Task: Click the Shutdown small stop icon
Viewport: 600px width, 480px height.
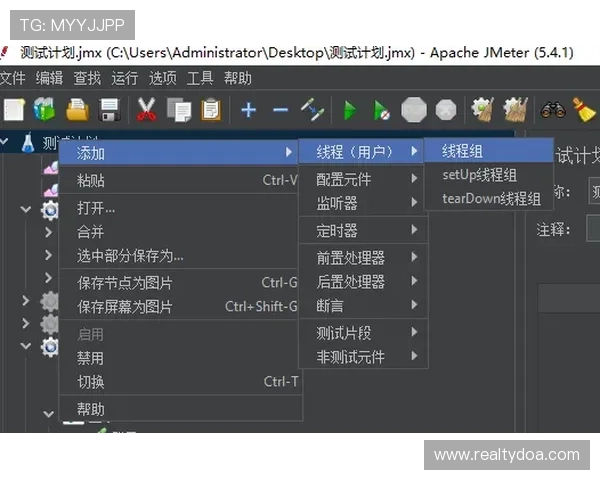Action: point(446,110)
